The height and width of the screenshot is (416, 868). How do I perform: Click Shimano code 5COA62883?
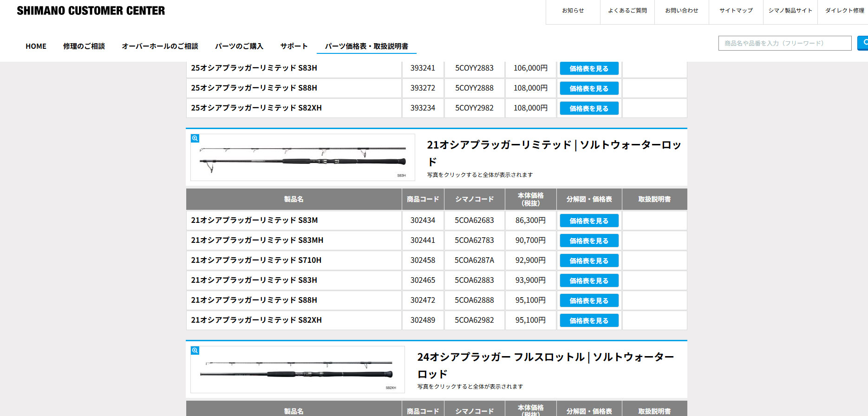pos(474,280)
